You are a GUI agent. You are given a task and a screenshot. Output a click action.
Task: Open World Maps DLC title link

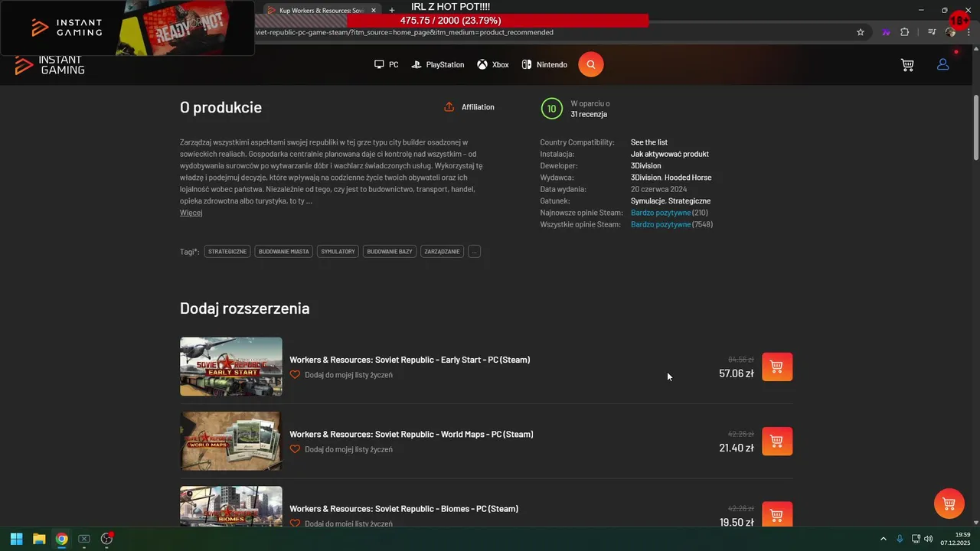point(411,434)
